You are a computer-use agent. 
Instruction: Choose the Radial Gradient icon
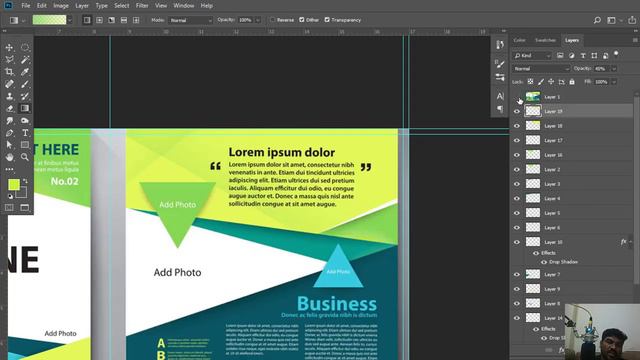[x=99, y=20]
